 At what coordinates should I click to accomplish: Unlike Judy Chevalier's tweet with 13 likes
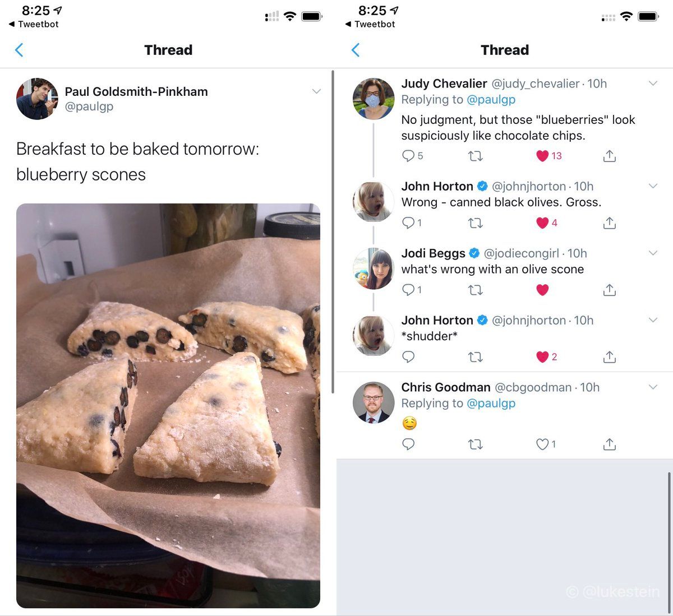(x=542, y=156)
